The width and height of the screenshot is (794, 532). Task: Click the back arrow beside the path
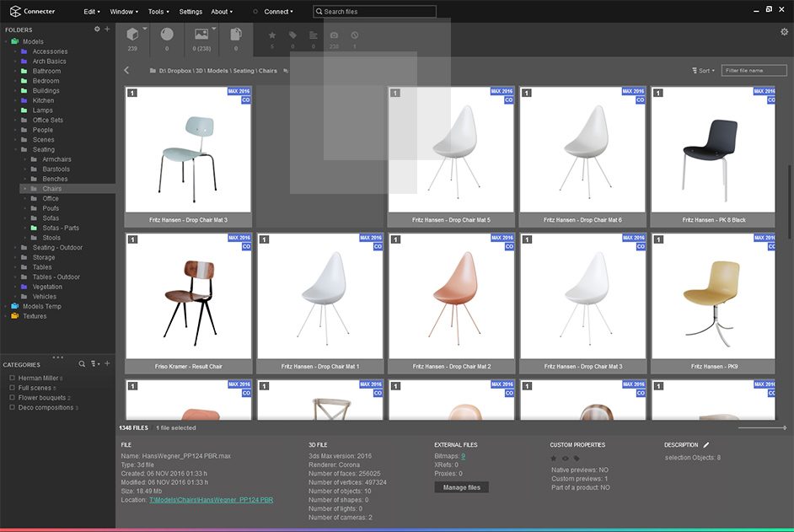[x=126, y=71]
